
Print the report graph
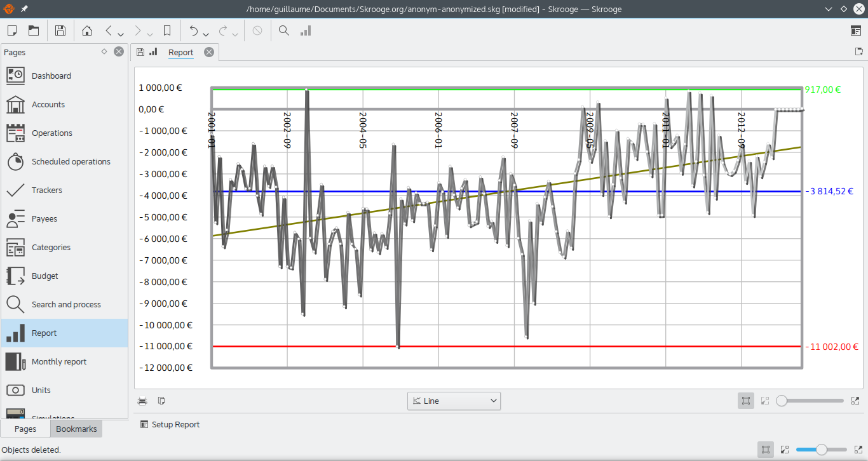pyautogui.click(x=143, y=401)
